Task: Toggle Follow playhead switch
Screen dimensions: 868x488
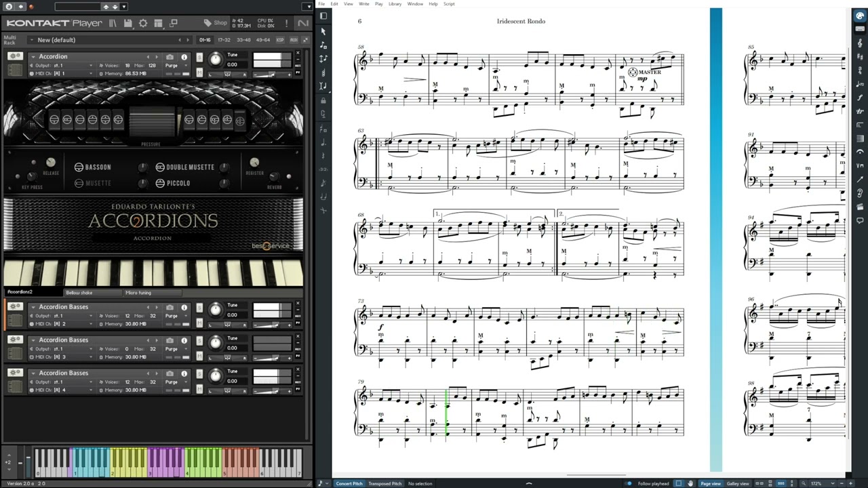Action: (629, 483)
